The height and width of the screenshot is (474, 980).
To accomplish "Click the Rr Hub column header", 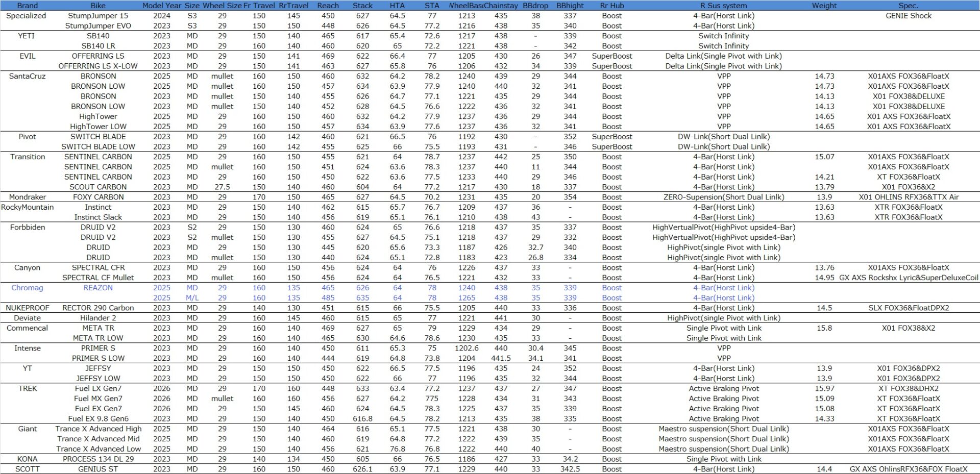I will click(611, 6).
